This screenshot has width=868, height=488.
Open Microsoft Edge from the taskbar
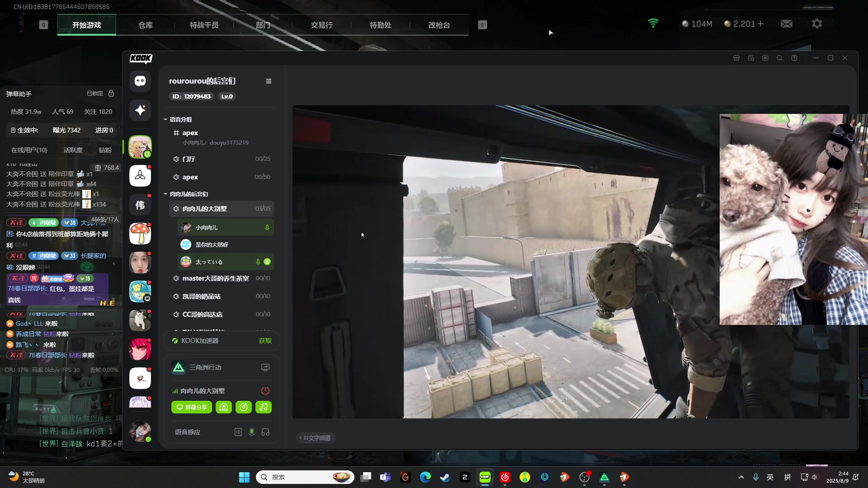point(425,477)
